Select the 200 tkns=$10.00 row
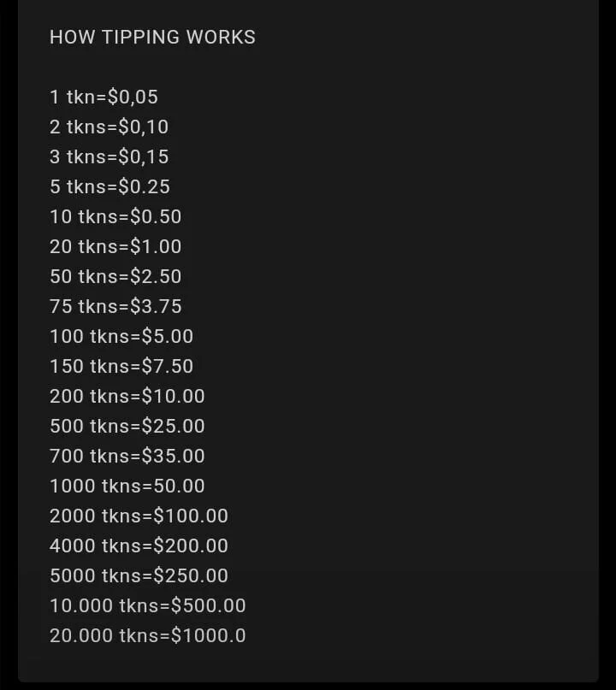Screen dimensions: 616x690 click(x=127, y=397)
